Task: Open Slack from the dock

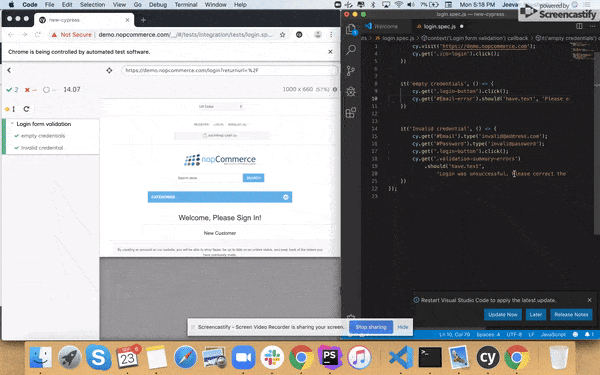Action: click(272, 357)
